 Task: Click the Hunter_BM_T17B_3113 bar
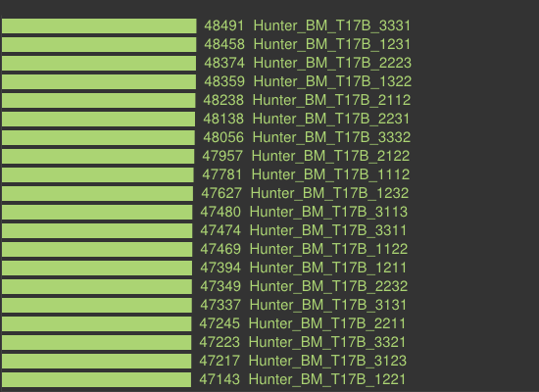tap(97, 212)
